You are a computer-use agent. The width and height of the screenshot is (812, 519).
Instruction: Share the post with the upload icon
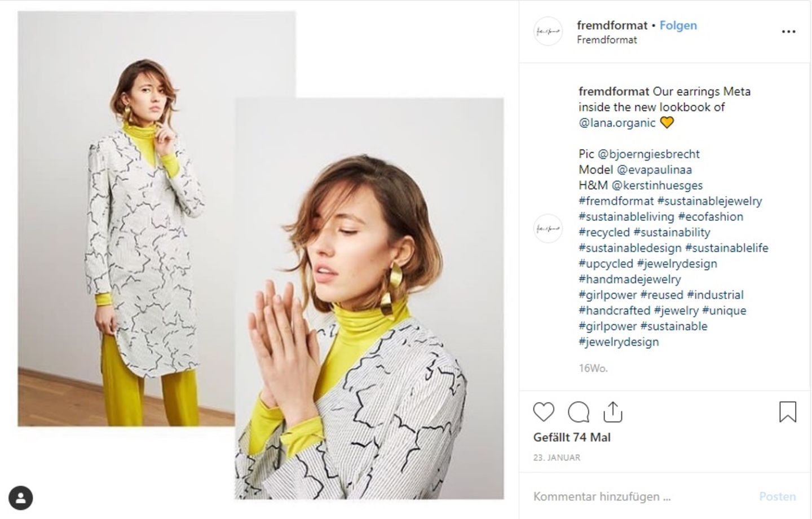(x=613, y=412)
